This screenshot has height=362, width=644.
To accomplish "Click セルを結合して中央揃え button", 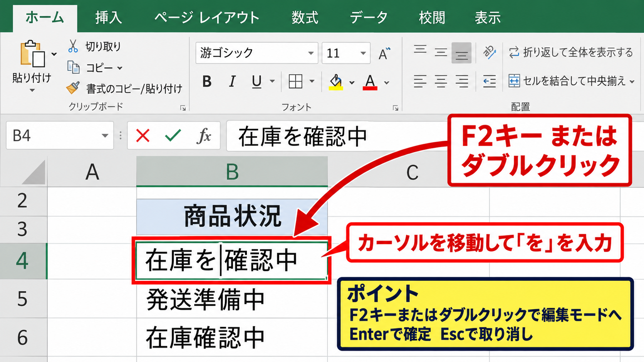I will point(567,81).
